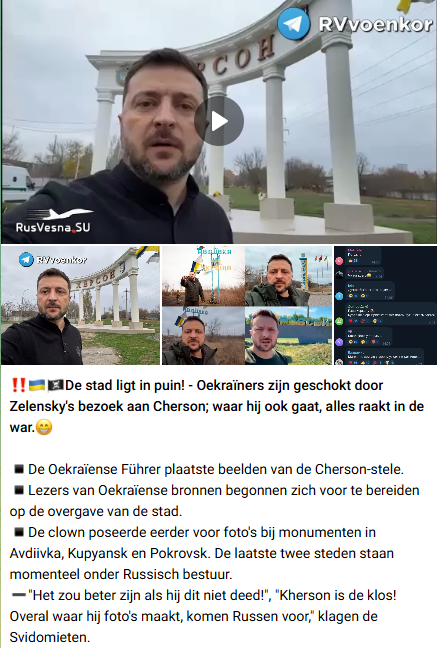
Task: Open the Kherson arch selfie thumbnail
Action: pyautogui.click(x=80, y=305)
